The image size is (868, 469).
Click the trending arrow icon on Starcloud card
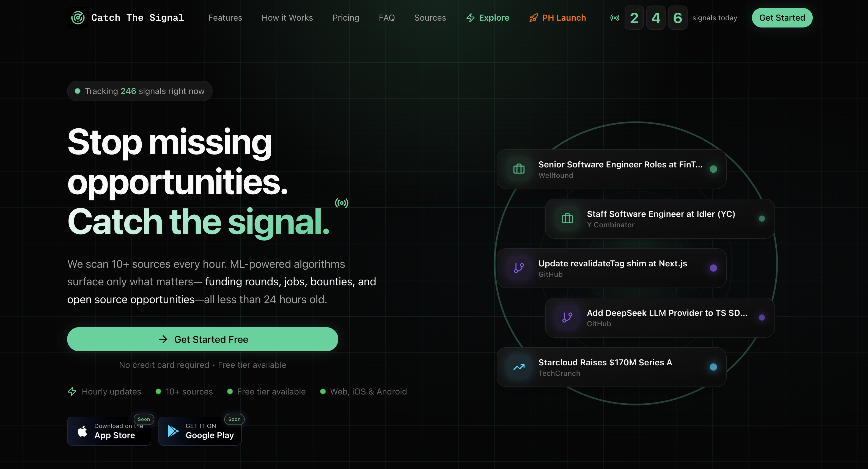(x=519, y=367)
